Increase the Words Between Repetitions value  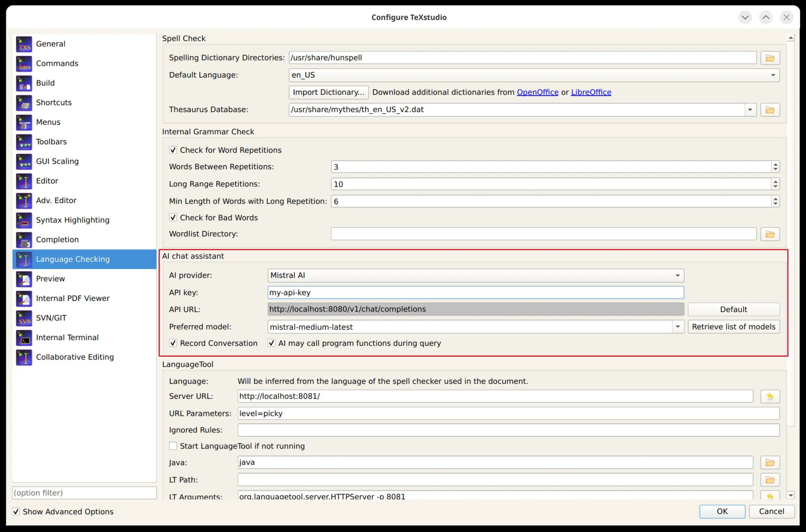pyautogui.click(x=775, y=164)
